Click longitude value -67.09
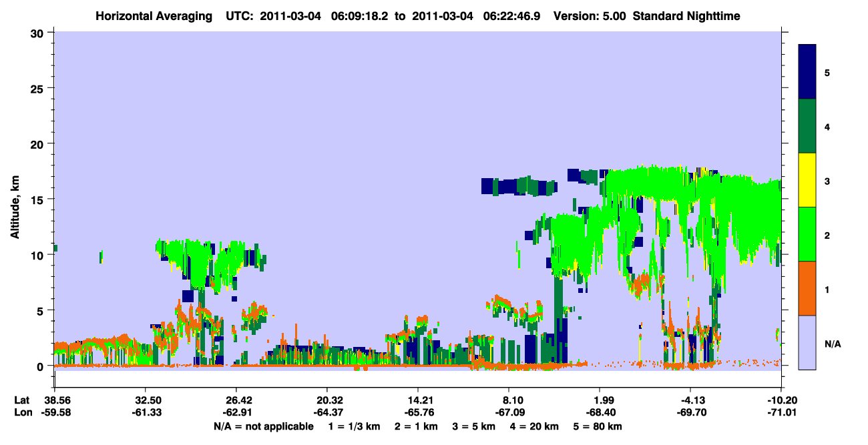The width and height of the screenshot is (868, 445). tap(509, 412)
